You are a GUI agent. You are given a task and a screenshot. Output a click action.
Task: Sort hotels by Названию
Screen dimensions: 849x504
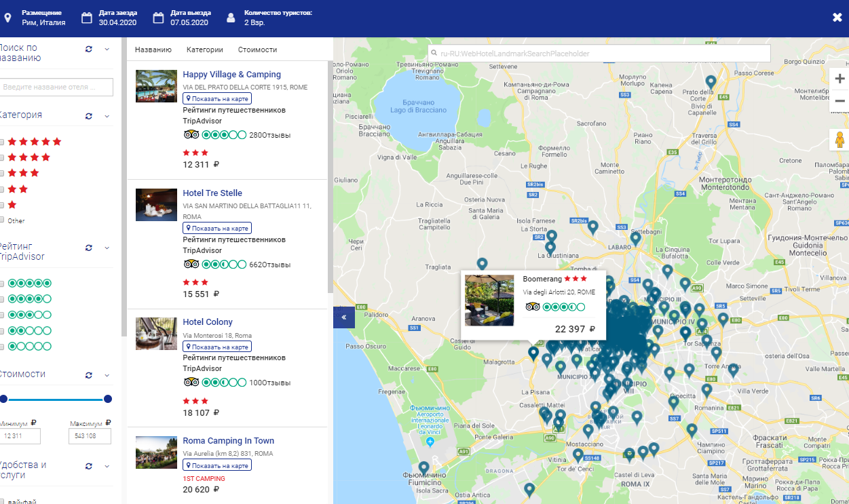coord(153,50)
